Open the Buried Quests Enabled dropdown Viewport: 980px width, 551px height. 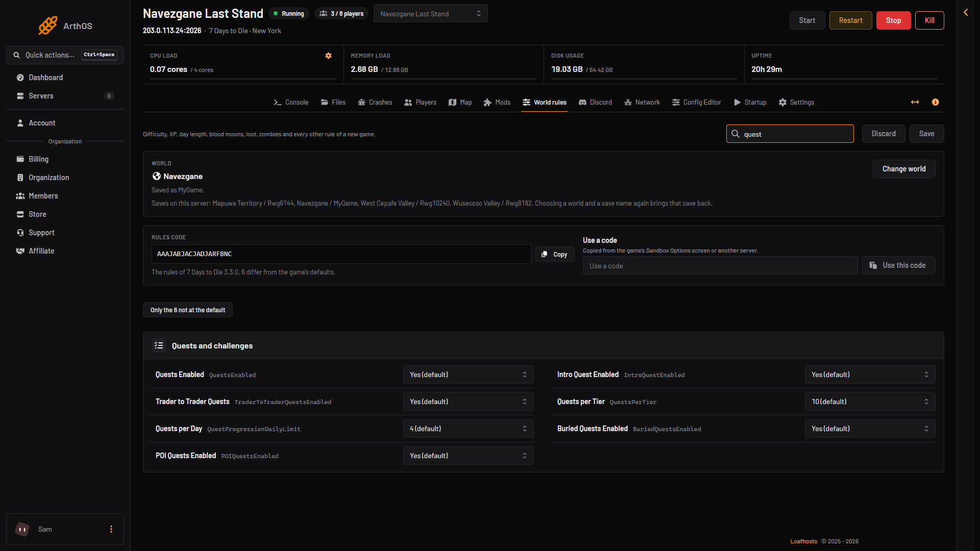(870, 429)
